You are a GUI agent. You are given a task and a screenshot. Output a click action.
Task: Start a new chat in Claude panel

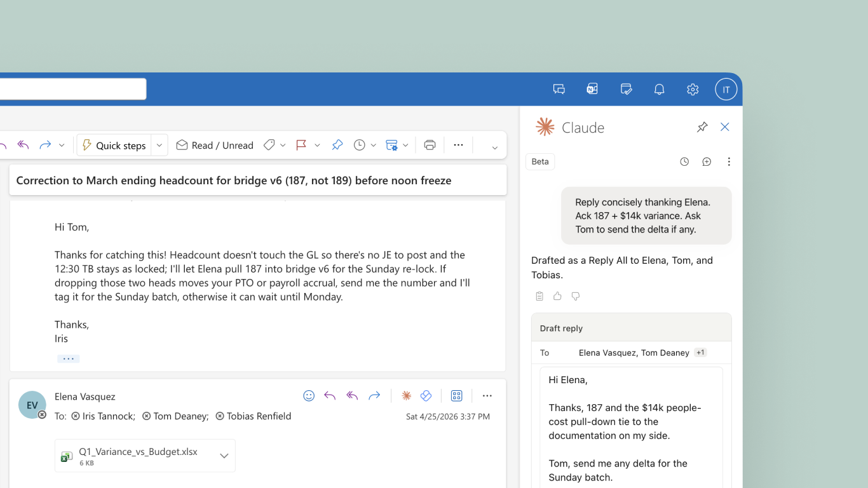point(707,162)
